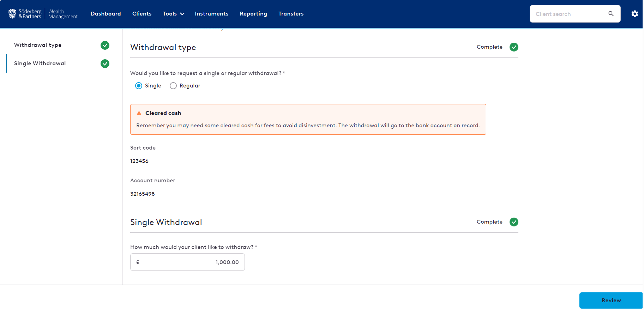Viewport: 644px width, 310px height.
Task: Open the Dashboard menu item
Action: pos(106,14)
